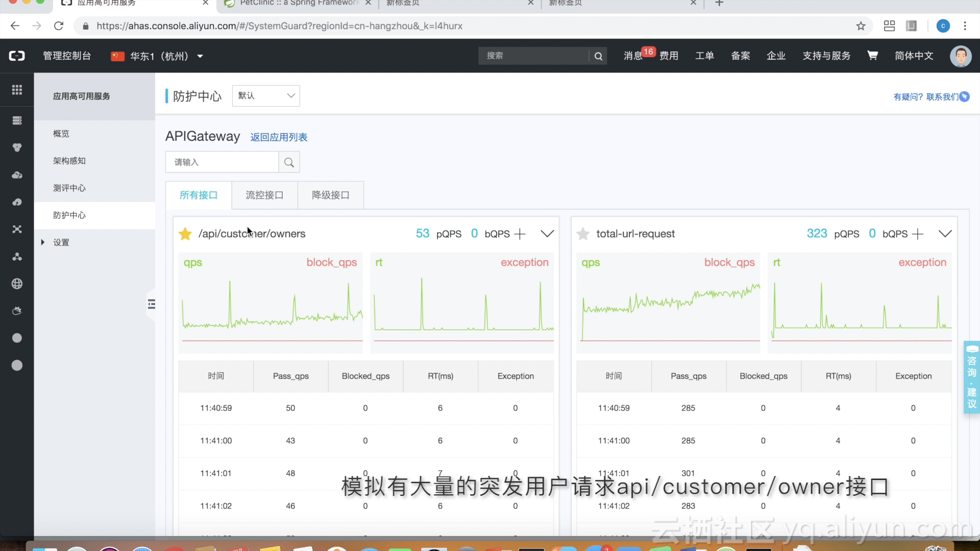Click the interface search magnifier button
This screenshot has height=551, width=980.
pyautogui.click(x=289, y=162)
